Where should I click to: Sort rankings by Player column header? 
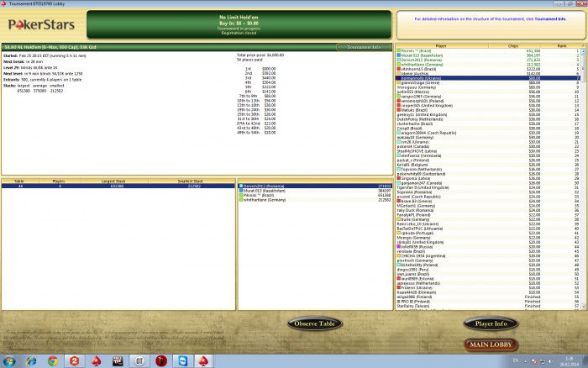442,45
